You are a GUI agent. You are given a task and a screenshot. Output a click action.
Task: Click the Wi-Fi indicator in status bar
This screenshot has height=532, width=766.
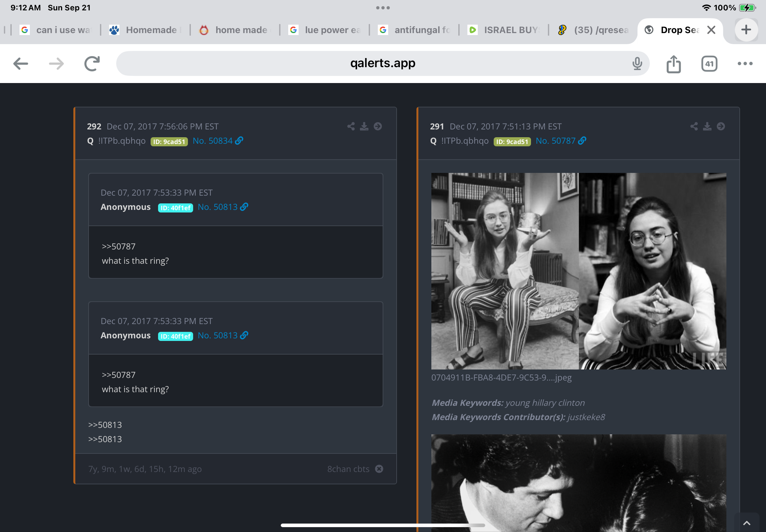(x=706, y=8)
